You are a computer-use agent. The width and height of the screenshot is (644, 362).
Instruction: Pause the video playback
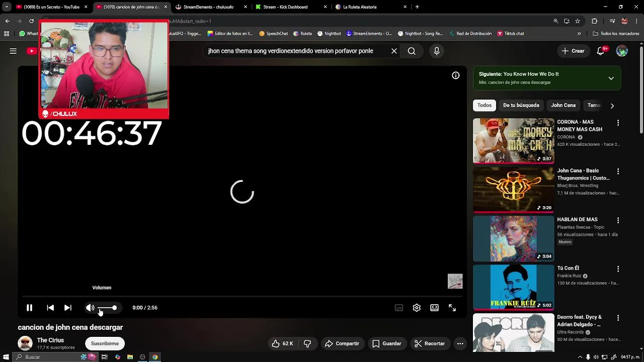29,308
